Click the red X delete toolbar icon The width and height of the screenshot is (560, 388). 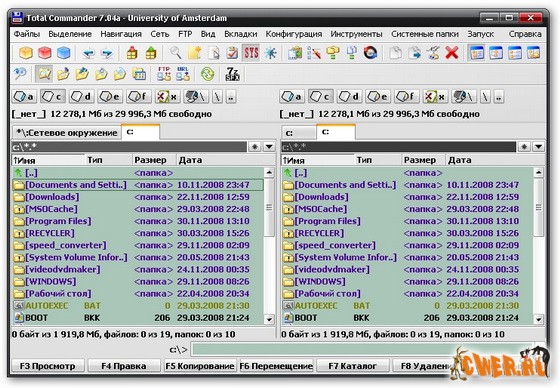click(x=451, y=53)
